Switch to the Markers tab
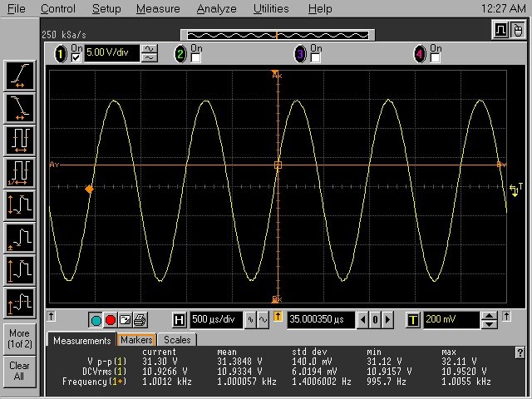Screen dimensions: 532x399 pyautogui.click(x=136, y=340)
